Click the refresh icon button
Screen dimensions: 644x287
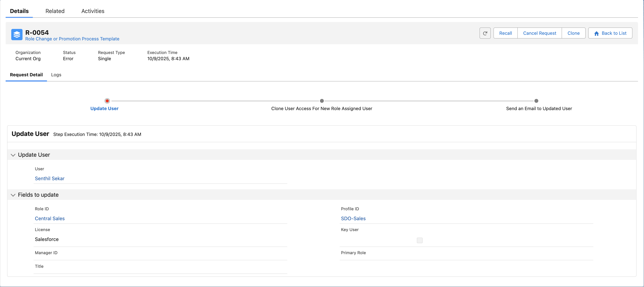(485, 33)
